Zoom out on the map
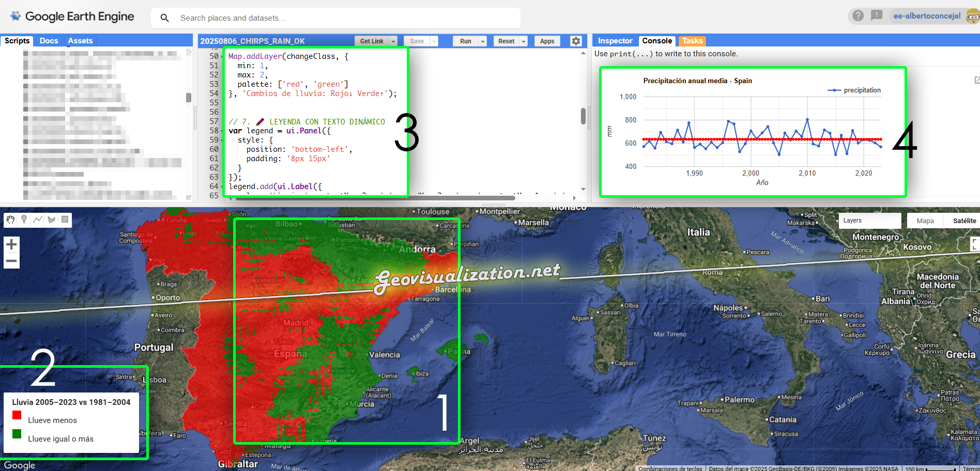 click(x=11, y=261)
